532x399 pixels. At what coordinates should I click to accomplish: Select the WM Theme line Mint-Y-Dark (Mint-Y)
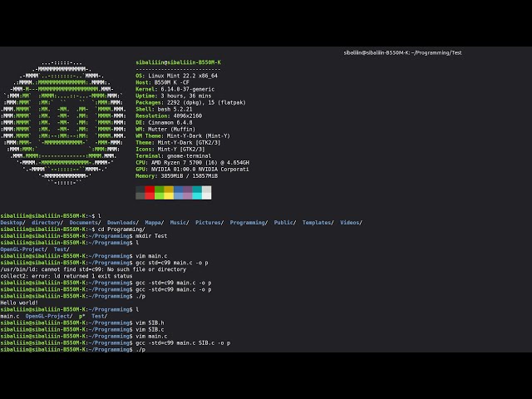(183, 135)
